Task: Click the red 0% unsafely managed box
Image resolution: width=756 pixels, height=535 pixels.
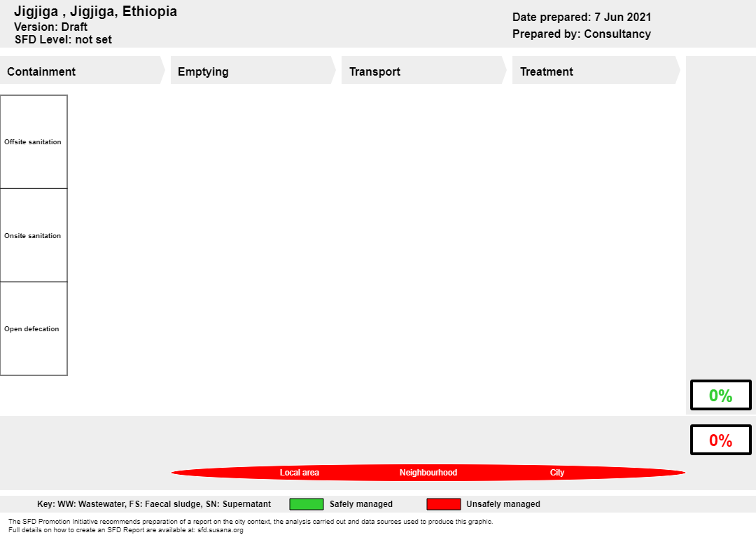Action: click(721, 440)
